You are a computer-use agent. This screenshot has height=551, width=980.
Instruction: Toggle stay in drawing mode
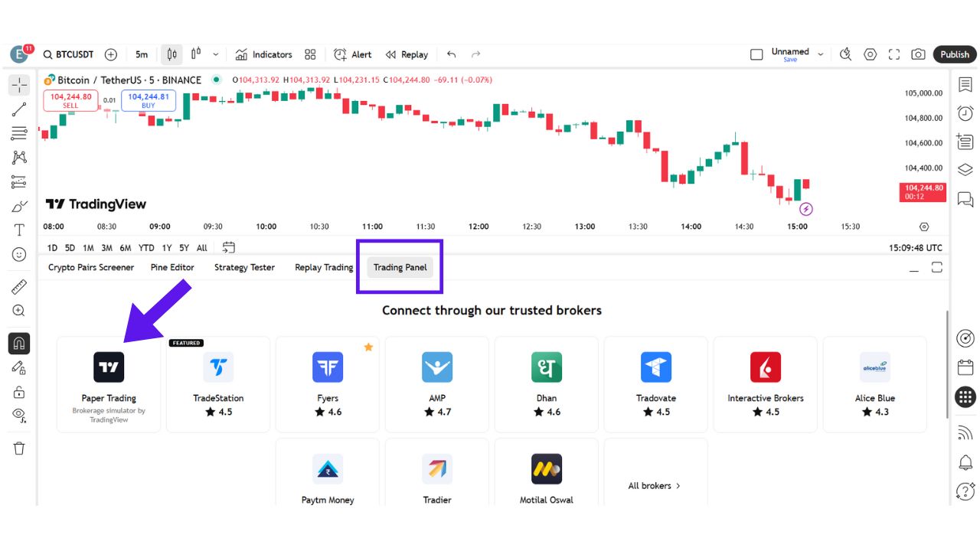point(19,368)
